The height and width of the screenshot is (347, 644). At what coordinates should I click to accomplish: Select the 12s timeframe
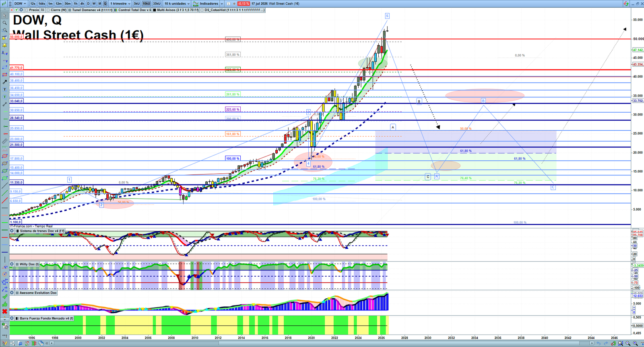point(33,4)
